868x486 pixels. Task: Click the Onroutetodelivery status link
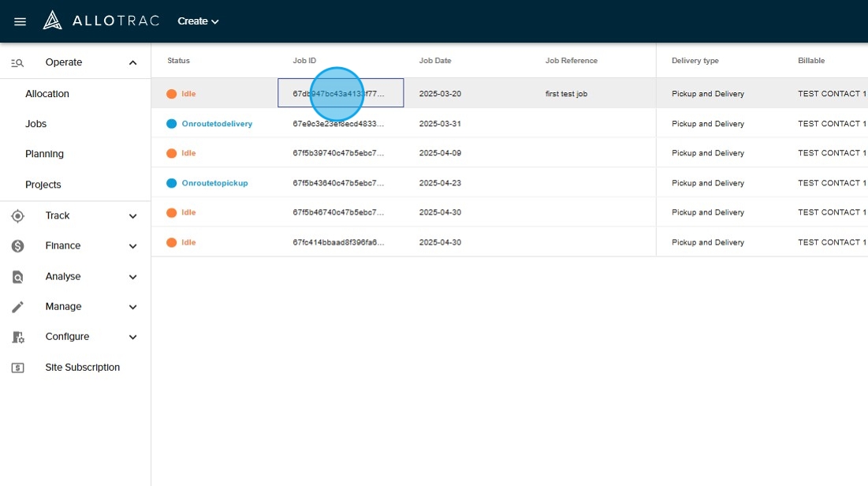point(217,124)
